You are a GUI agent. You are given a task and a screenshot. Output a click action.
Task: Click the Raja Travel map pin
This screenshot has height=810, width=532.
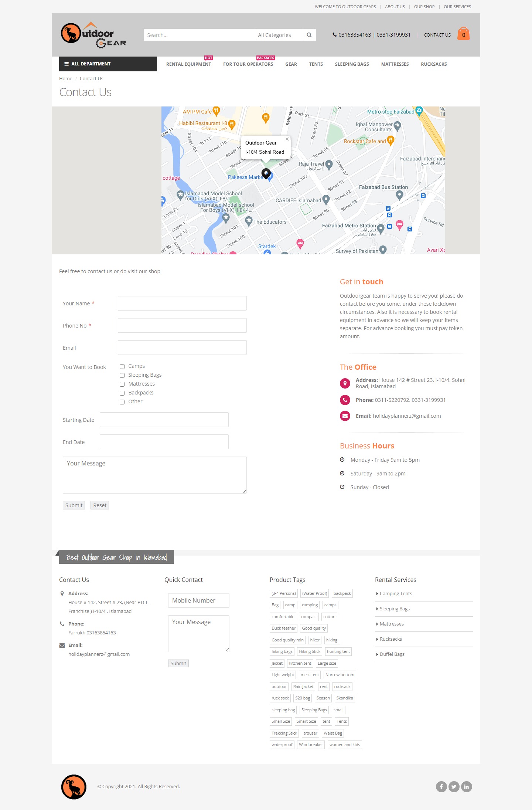[329, 165]
